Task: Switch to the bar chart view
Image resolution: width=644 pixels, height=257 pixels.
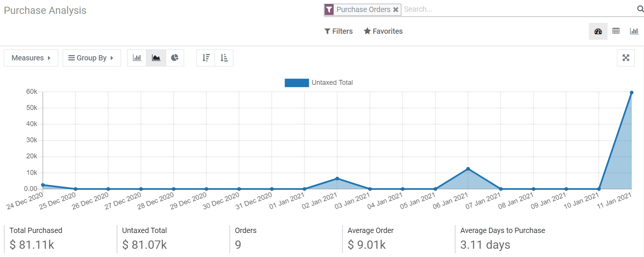Action: [137, 58]
